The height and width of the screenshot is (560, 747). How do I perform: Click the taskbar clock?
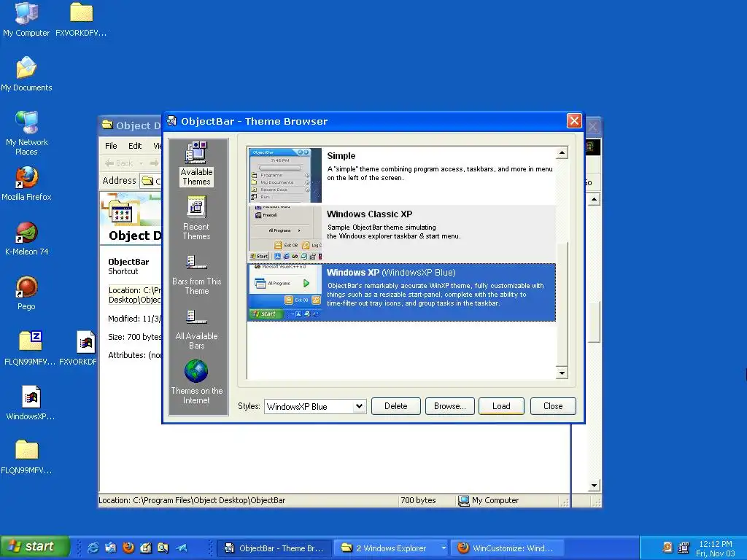point(715,548)
